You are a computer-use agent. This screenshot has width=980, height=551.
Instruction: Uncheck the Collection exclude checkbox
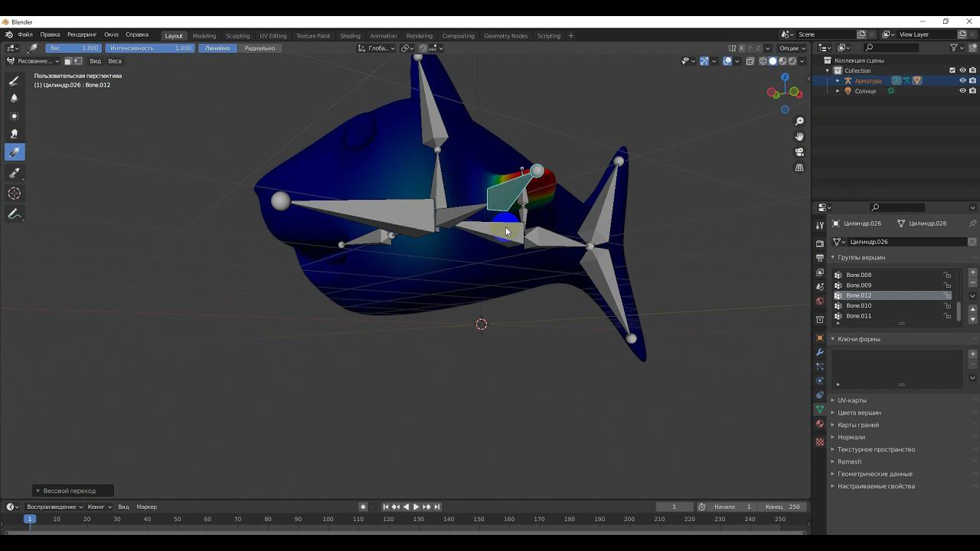click(x=952, y=70)
